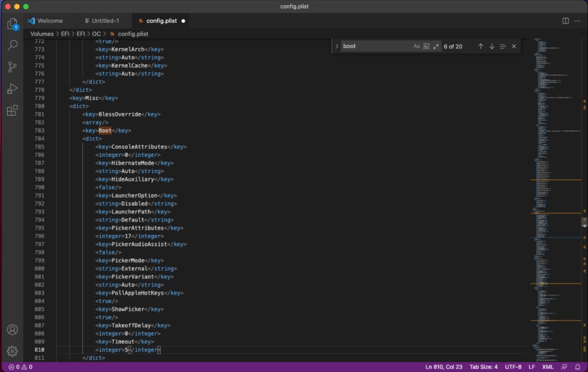588x372 pixels.
Task: Enable regular expression search in find widget
Action: pos(436,46)
